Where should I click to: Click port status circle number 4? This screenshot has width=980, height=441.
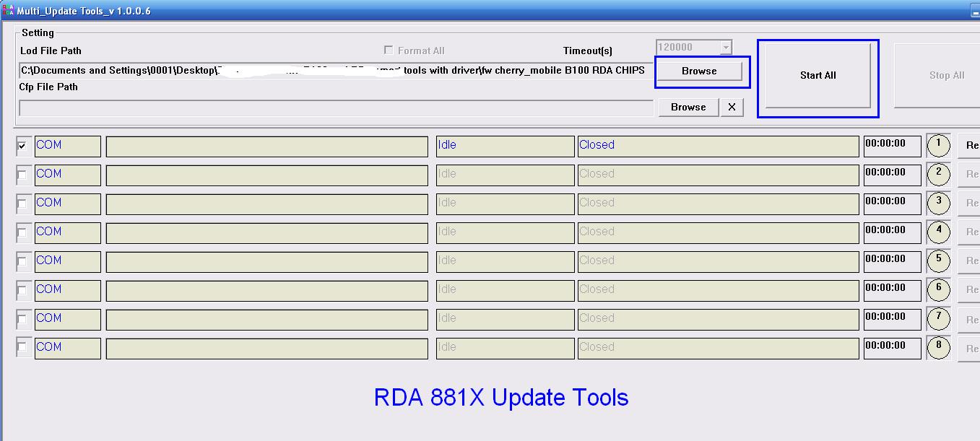click(938, 232)
